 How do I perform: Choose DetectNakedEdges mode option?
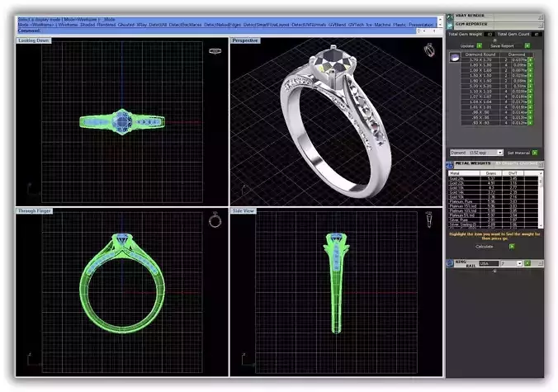[223, 25]
